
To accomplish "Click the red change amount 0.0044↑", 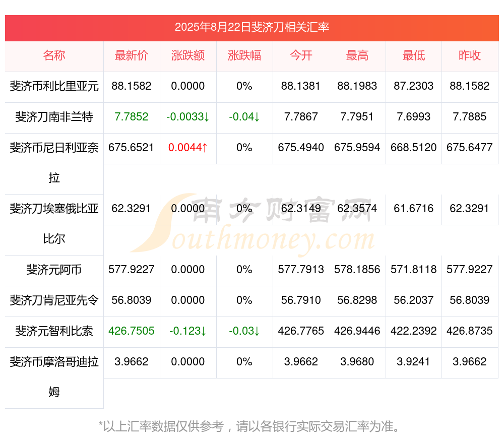I will (x=188, y=148).
